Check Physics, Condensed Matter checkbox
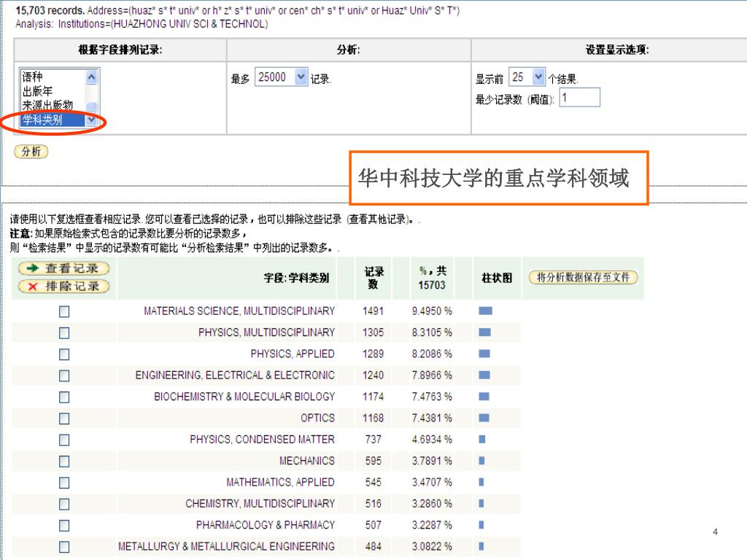The height and width of the screenshot is (560, 747). click(64, 440)
